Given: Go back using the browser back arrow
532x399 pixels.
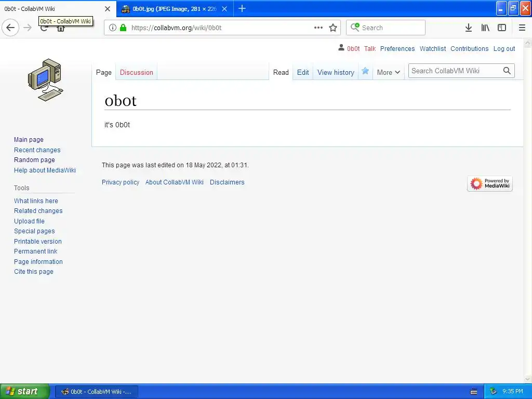Looking at the screenshot, I should 10,28.
